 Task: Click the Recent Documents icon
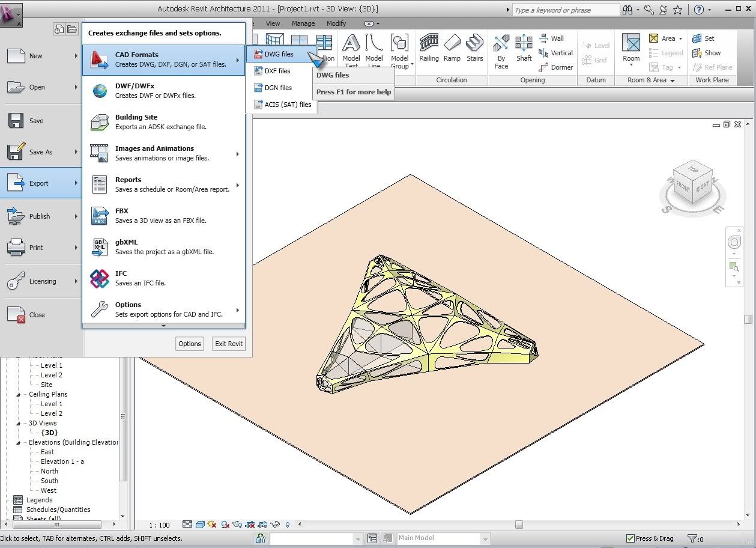59,29
